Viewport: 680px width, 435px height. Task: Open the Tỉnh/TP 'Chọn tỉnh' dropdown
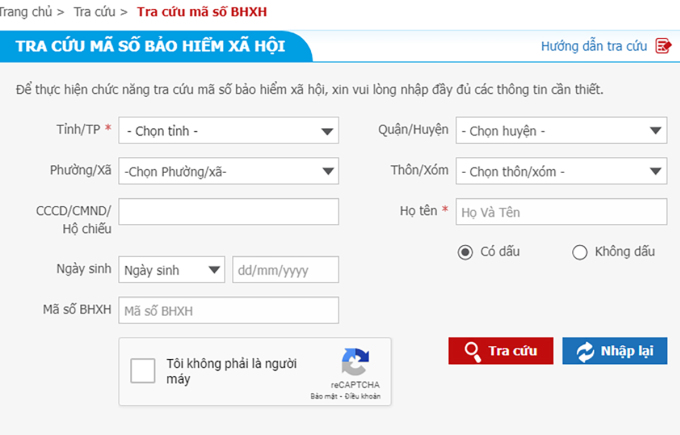228,131
